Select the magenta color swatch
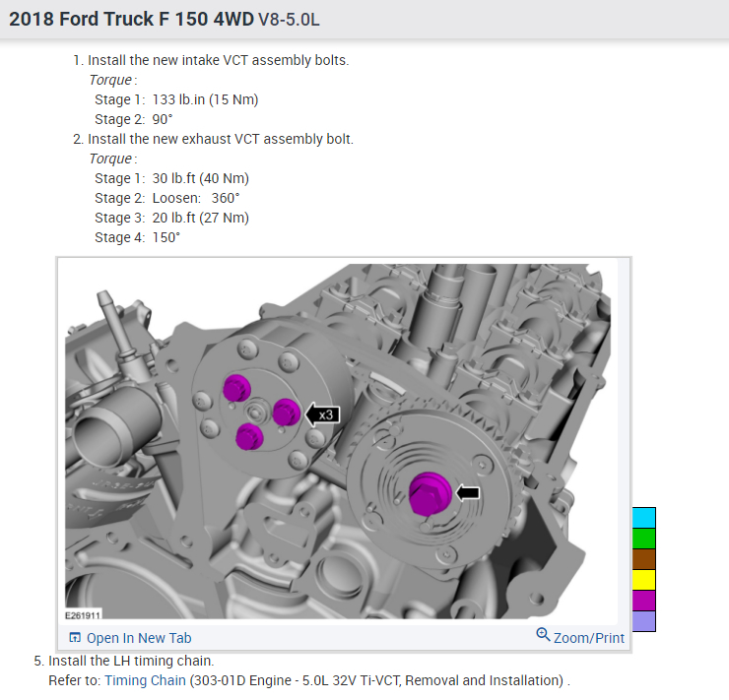The image size is (729, 700). pyautogui.click(x=644, y=601)
